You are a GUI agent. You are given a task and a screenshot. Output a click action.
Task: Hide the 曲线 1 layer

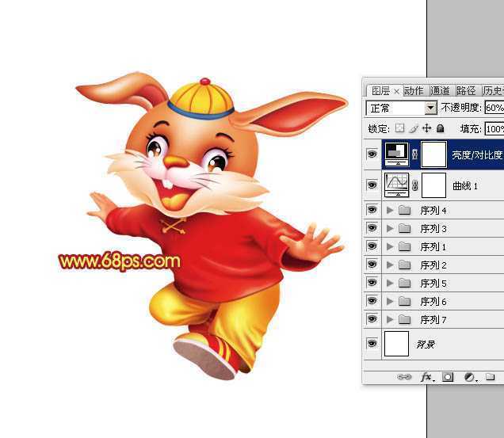[372, 185]
